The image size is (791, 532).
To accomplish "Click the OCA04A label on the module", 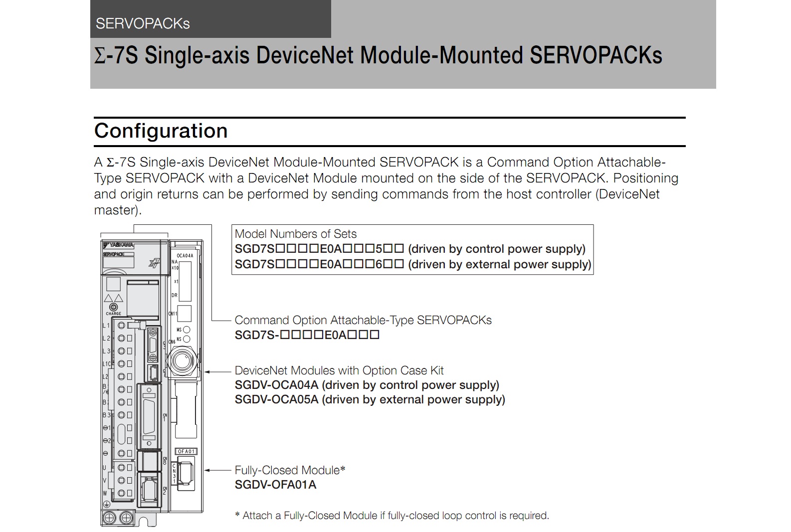I will pos(185,256).
